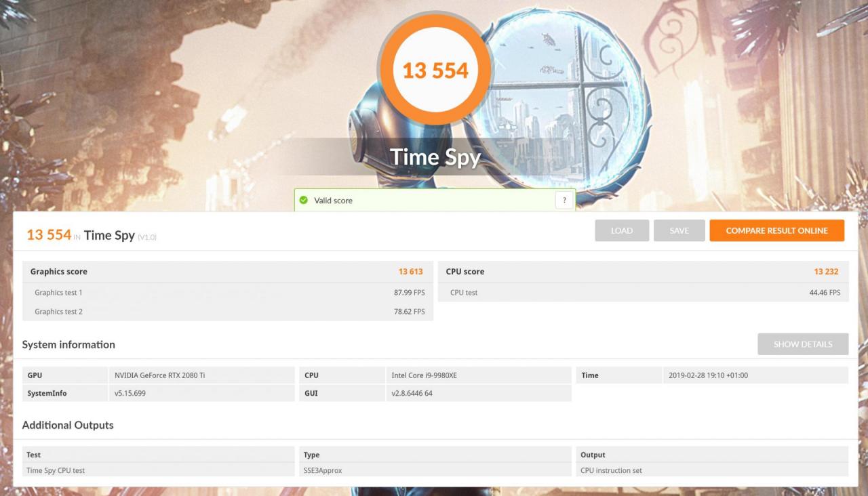Image resolution: width=868 pixels, height=496 pixels.
Task: Click the Valid score label
Action: (333, 201)
